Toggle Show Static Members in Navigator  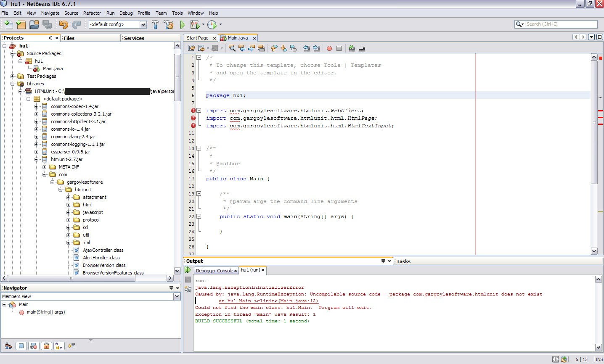tap(34, 346)
